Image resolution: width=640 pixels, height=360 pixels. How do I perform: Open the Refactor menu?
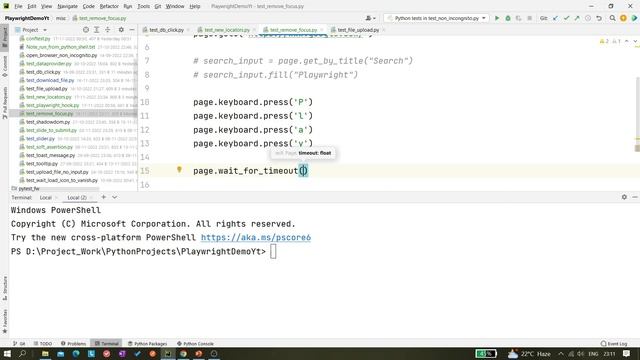pos(109,6)
